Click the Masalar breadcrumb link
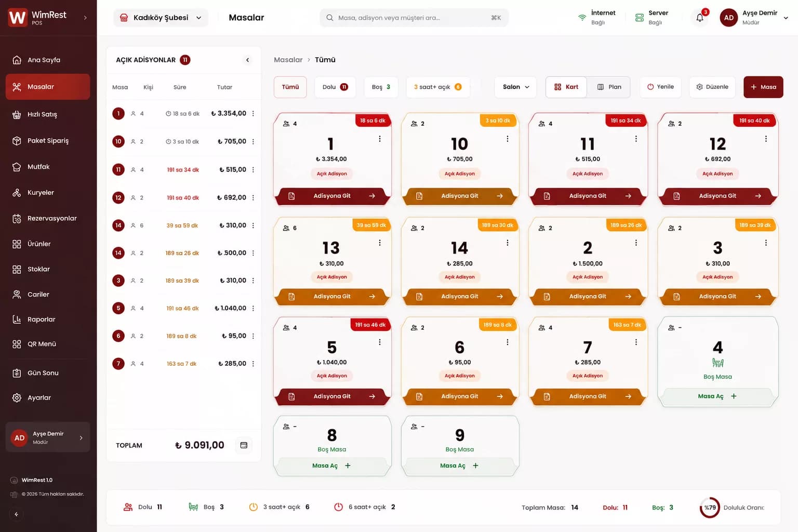Screen dimensions: 798x532 [288, 60]
